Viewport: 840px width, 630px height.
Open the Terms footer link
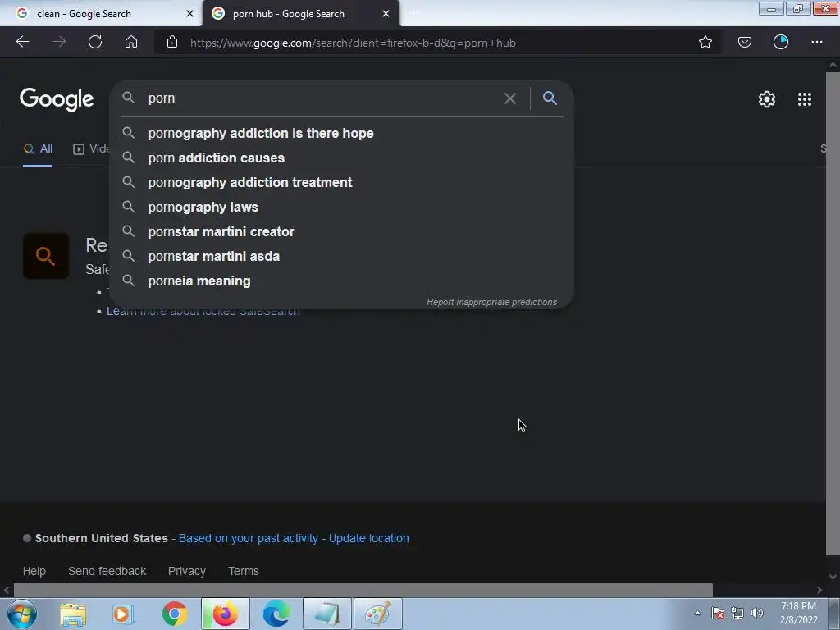click(243, 571)
